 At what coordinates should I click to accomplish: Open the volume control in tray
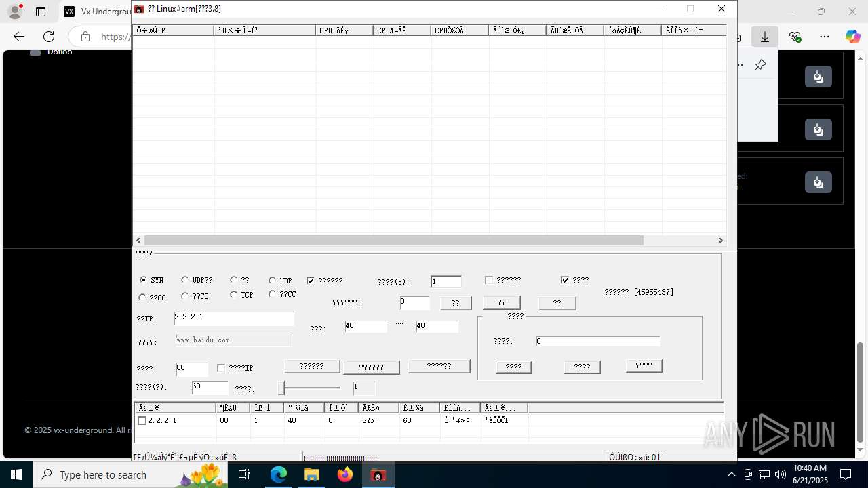pos(781,474)
